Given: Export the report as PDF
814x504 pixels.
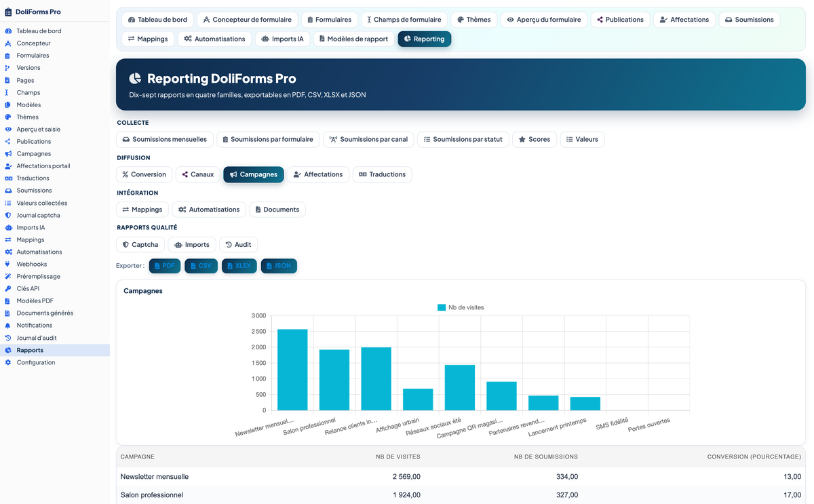Looking at the screenshot, I should 165,266.
